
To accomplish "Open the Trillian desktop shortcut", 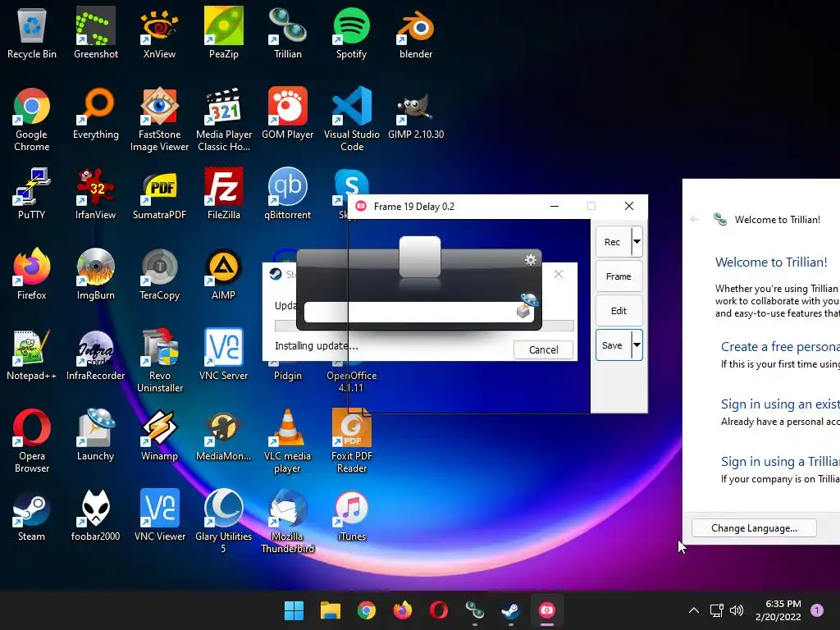I will click(x=288, y=33).
